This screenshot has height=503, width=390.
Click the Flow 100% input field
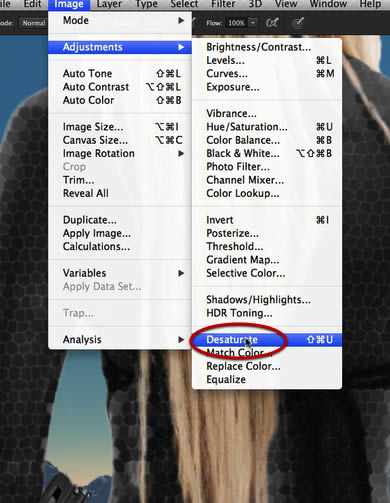coord(236,23)
